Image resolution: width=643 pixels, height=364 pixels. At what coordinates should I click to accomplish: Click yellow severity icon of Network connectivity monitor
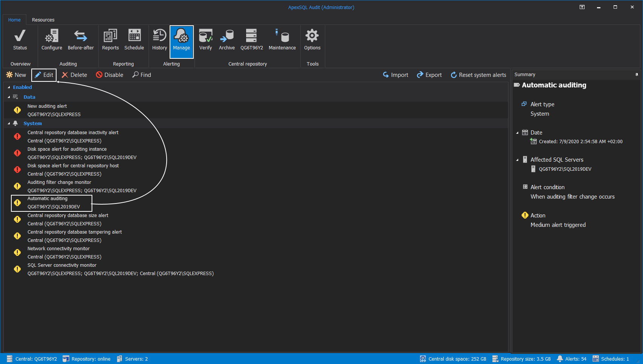17,252
